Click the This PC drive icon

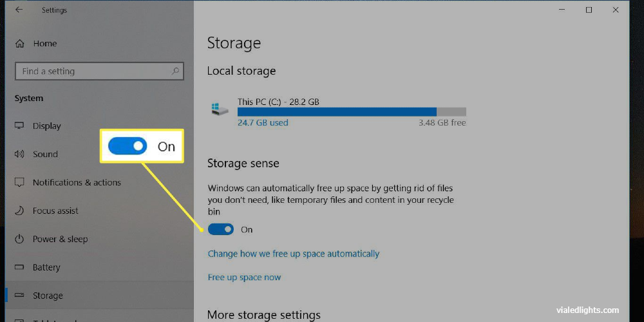[220, 109]
